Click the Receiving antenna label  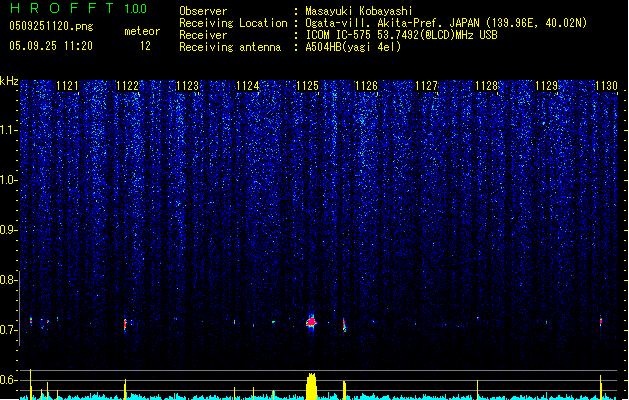pos(230,47)
